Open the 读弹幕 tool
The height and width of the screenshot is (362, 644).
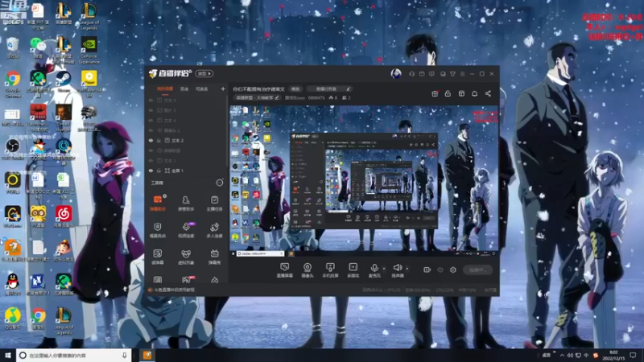[157, 257]
